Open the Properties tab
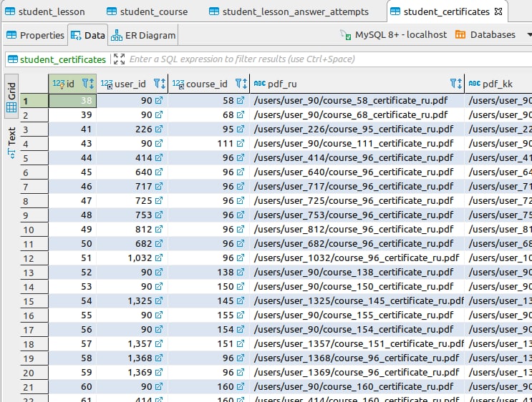 [x=35, y=35]
